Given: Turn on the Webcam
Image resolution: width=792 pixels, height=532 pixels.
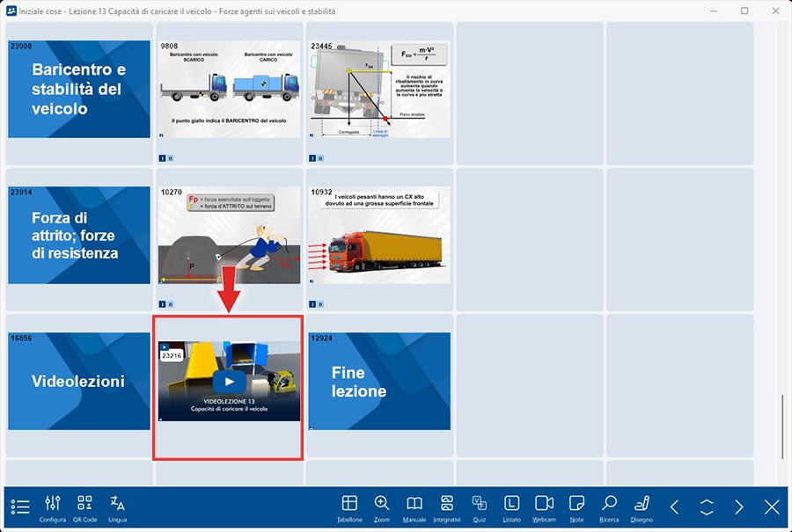Looking at the screenshot, I should 544,506.
